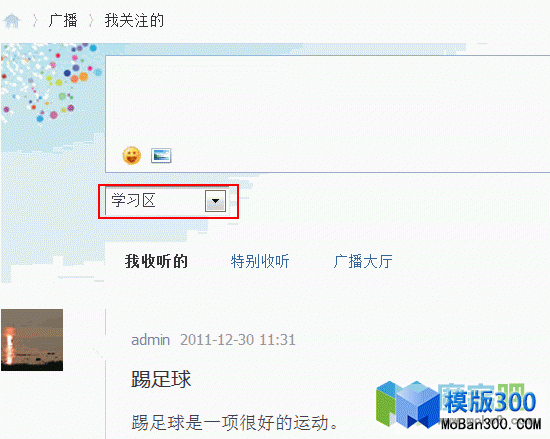Go to the home page icon

(x=12, y=20)
